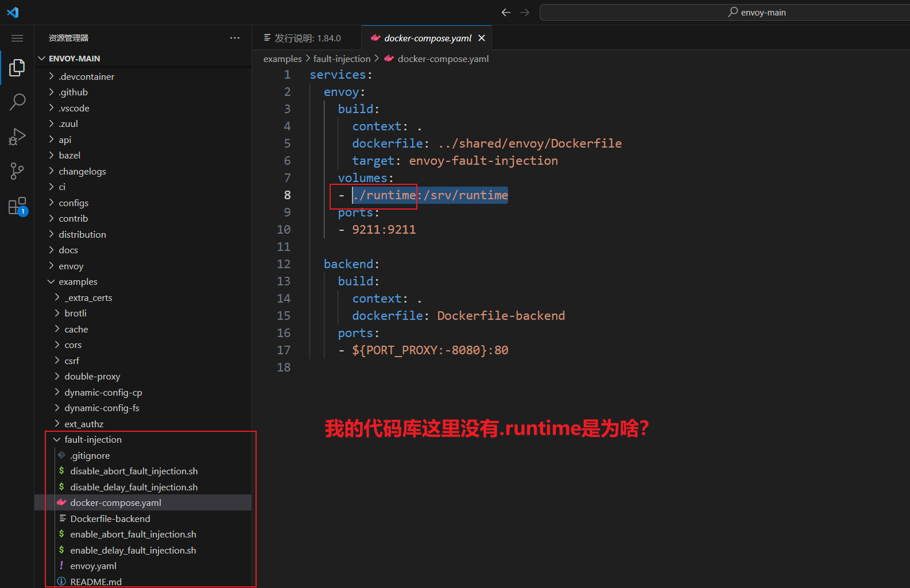Click examples in the breadcrumb

(282, 59)
